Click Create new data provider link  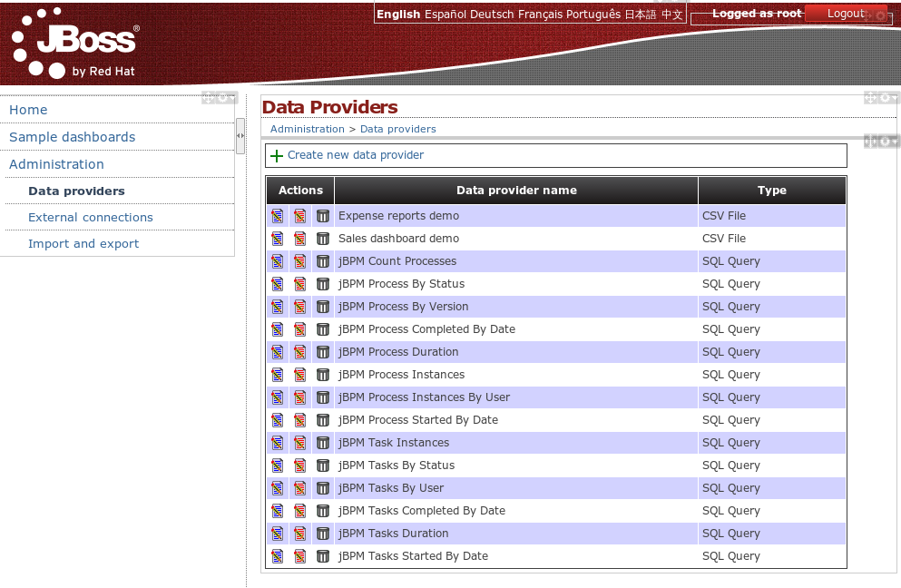tap(356, 155)
